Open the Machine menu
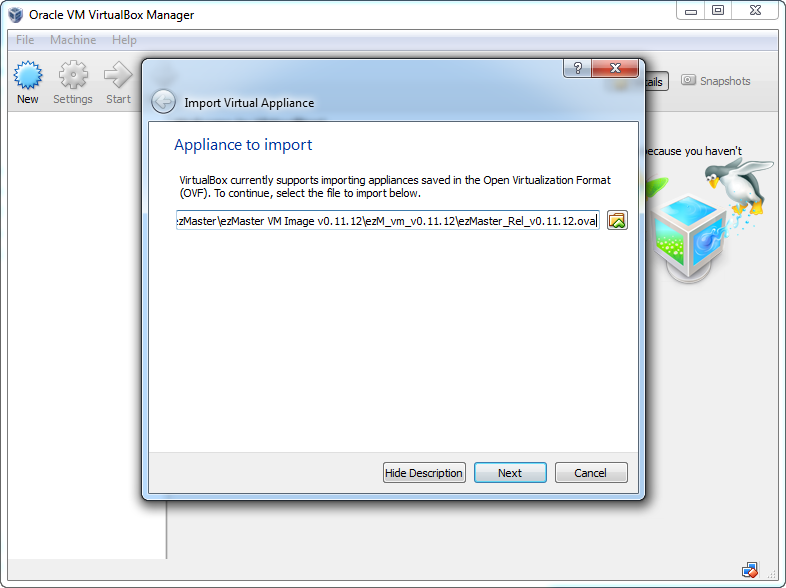This screenshot has height=588, width=786. coord(73,40)
